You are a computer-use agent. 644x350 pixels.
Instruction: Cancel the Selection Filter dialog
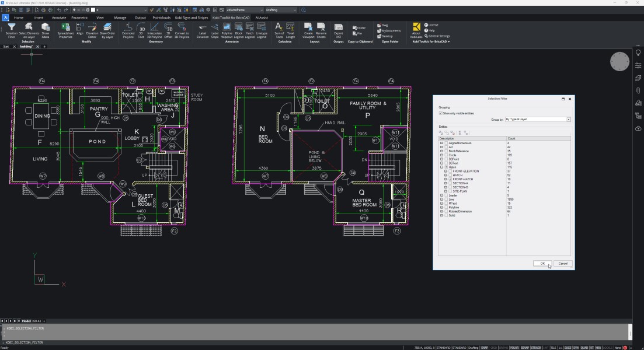pos(563,264)
